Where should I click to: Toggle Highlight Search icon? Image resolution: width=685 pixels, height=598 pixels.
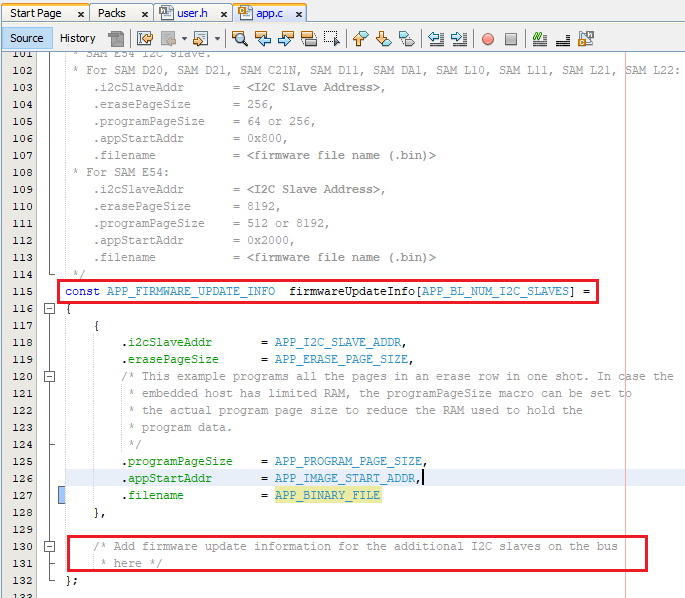[x=309, y=38]
